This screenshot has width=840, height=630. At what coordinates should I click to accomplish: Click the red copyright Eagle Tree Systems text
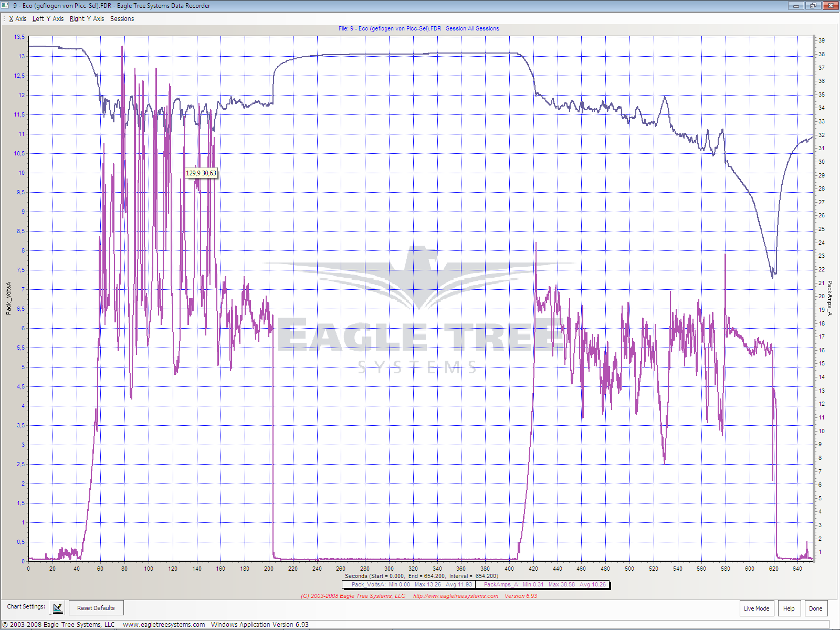[x=353, y=596]
